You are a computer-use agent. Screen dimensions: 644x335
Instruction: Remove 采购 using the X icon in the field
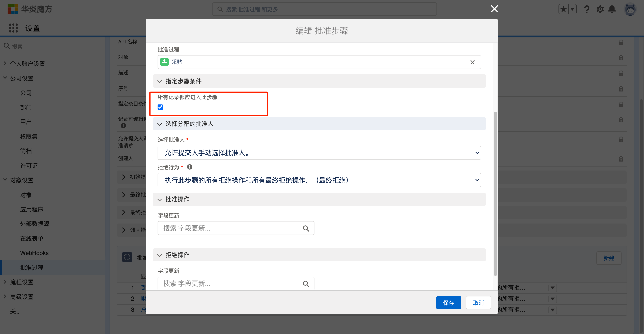click(x=472, y=62)
